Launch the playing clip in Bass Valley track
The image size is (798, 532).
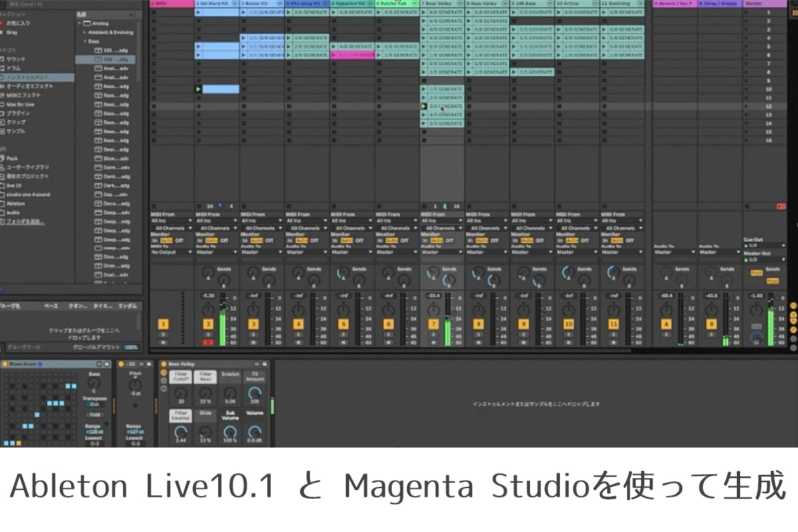point(424,106)
